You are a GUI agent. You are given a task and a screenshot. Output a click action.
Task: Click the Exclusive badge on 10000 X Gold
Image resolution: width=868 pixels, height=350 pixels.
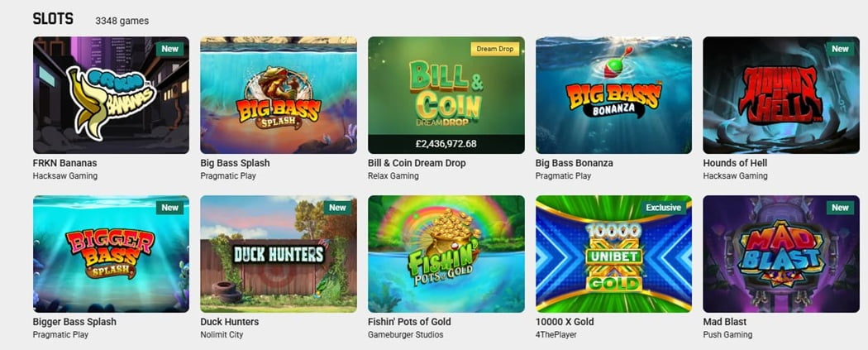pos(663,208)
